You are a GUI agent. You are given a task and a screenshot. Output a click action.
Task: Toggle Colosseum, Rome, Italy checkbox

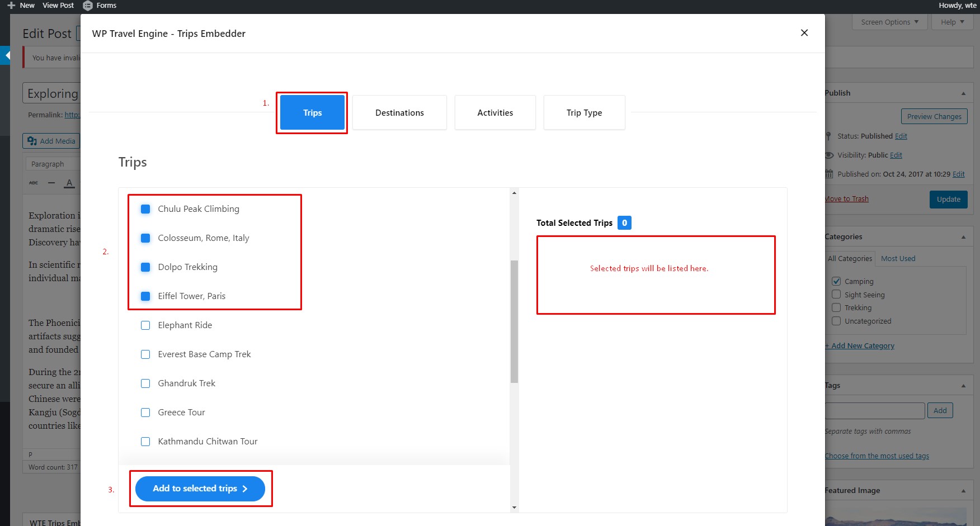click(145, 238)
